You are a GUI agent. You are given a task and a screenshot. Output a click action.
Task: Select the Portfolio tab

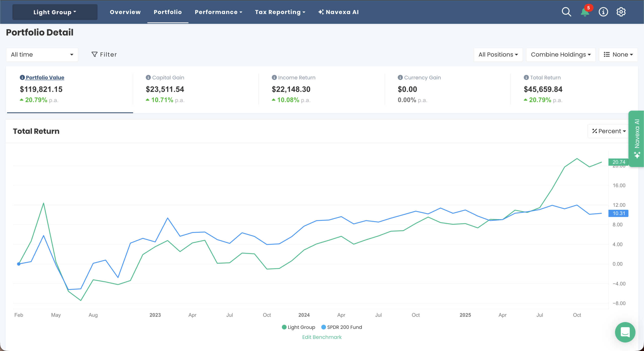pyautogui.click(x=168, y=12)
